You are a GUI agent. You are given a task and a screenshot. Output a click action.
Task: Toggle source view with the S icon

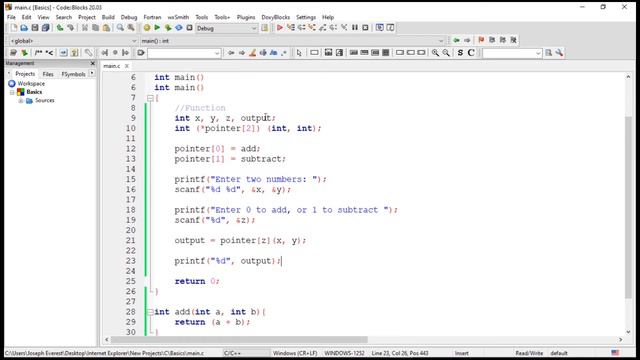[x=460, y=53]
